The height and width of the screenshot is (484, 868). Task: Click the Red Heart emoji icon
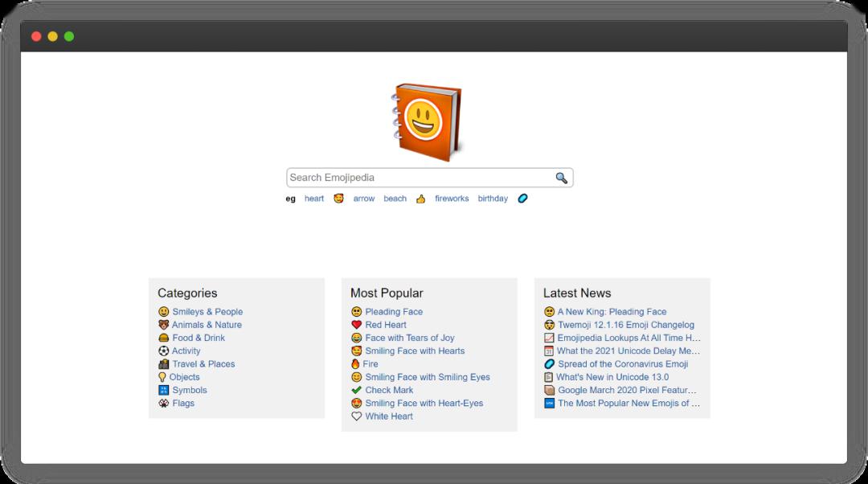(357, 325)
